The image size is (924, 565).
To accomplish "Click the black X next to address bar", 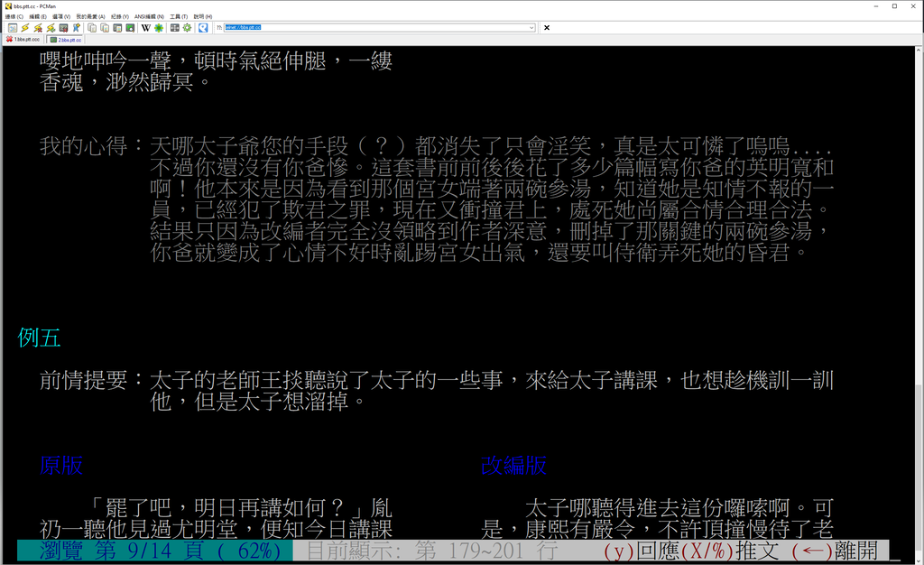I will tap(546, 28).
